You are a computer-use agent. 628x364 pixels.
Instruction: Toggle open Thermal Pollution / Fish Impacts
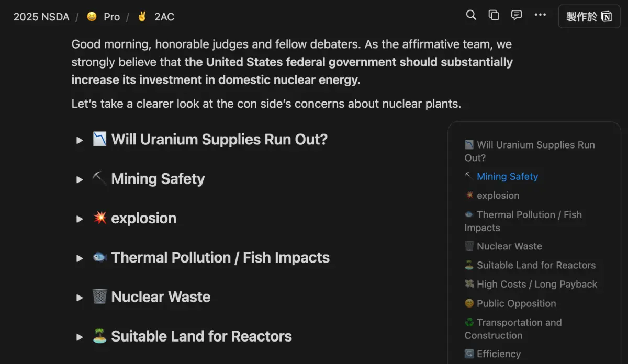coord(80,258)
